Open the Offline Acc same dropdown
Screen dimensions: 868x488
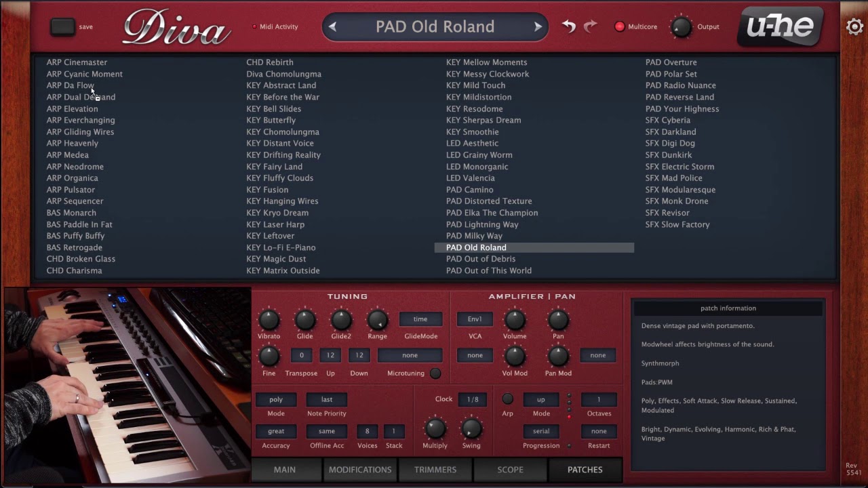pos(327,431)
